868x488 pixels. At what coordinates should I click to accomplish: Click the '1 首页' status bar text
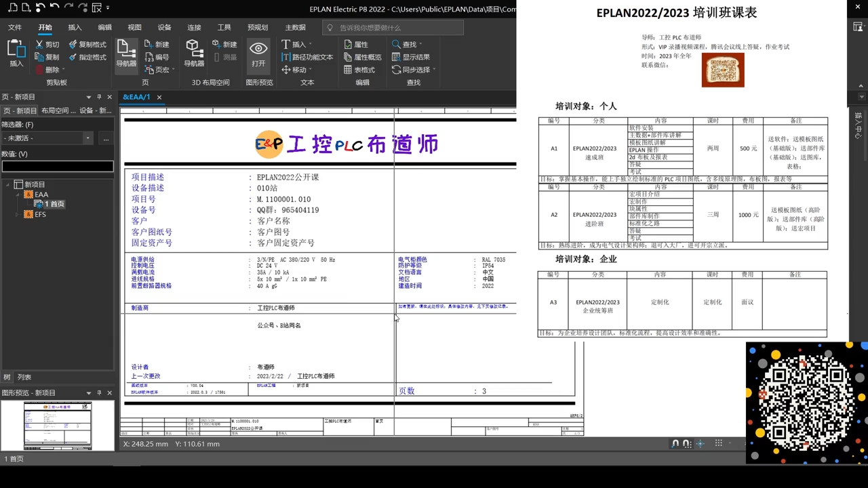click(x=14, y=459)
